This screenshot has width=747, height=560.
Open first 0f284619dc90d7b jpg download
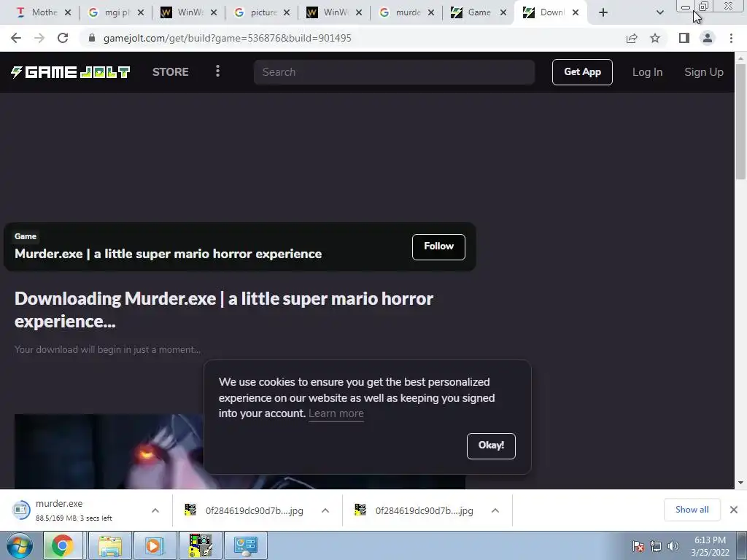(244, 510)
